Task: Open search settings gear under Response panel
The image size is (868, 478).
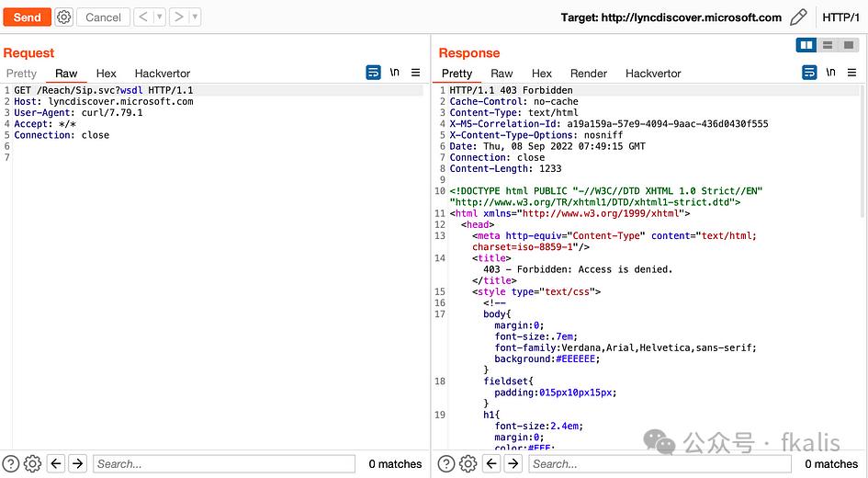Action: (x=468, y=463)
